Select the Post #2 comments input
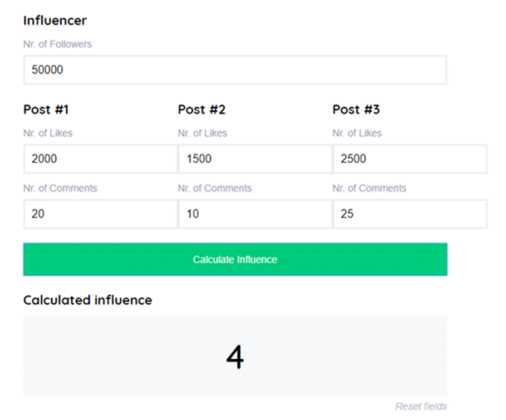The width and height of the screenshot is (506, 420). tap(255, 214)
